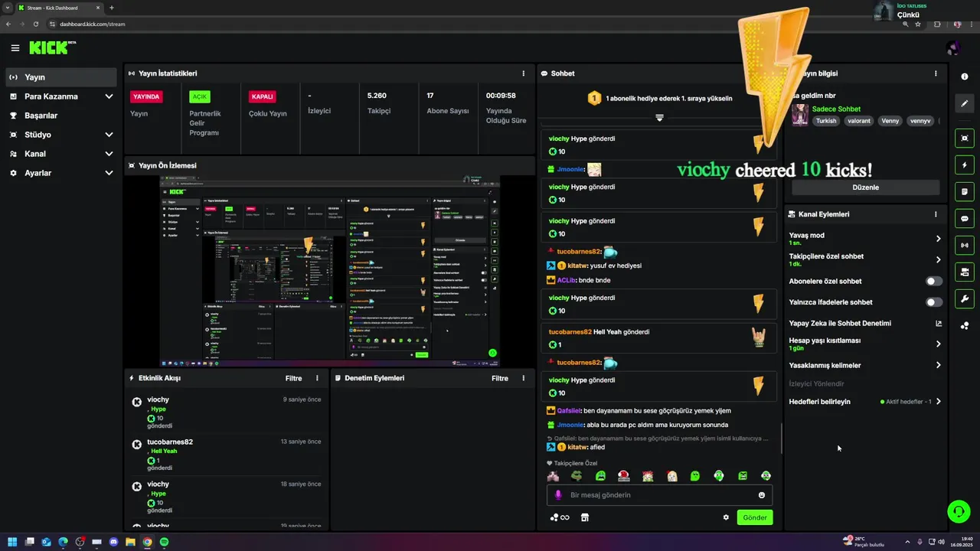Click the message input field
This screenshot has height=551, width=980.
click(659, 495)
